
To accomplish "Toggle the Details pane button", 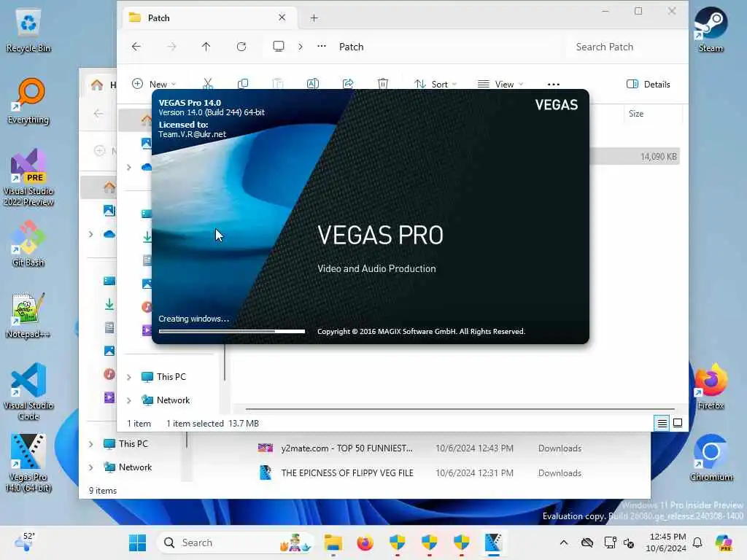I will tap(649, 85).
